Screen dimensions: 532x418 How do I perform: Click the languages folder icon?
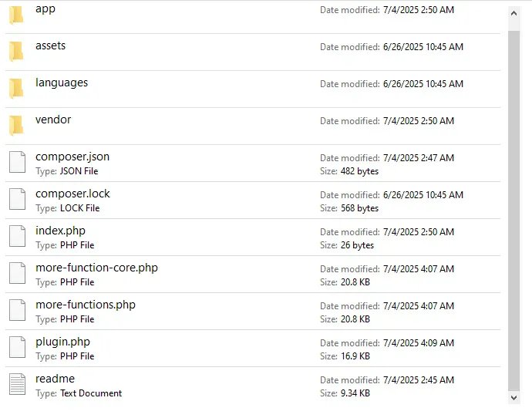(x=16, y=89)
